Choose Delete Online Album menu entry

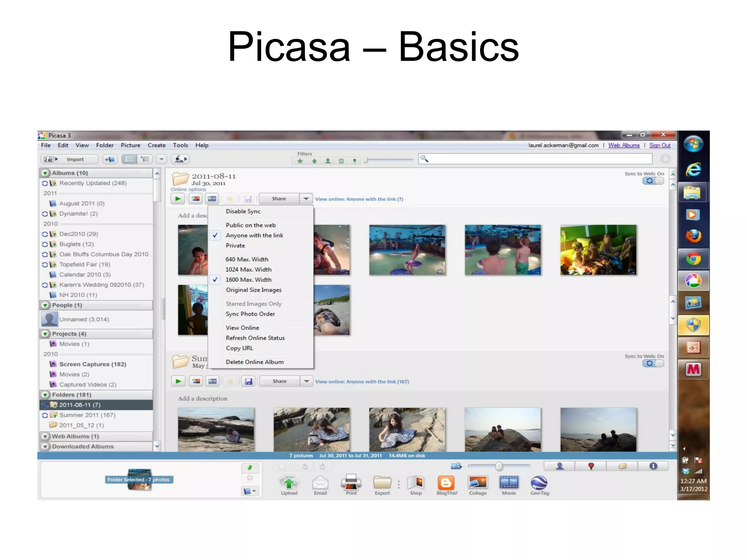[261, 362]
